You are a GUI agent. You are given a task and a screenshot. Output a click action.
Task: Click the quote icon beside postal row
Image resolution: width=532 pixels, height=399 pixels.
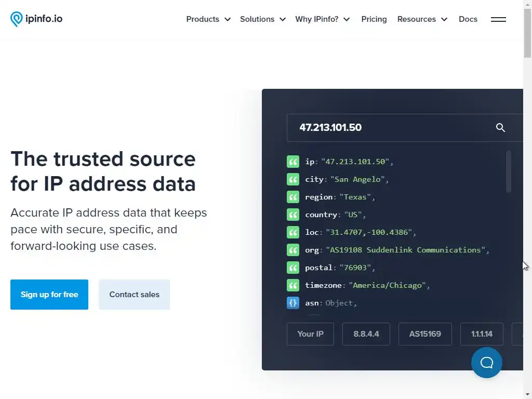tap(293, 268)
